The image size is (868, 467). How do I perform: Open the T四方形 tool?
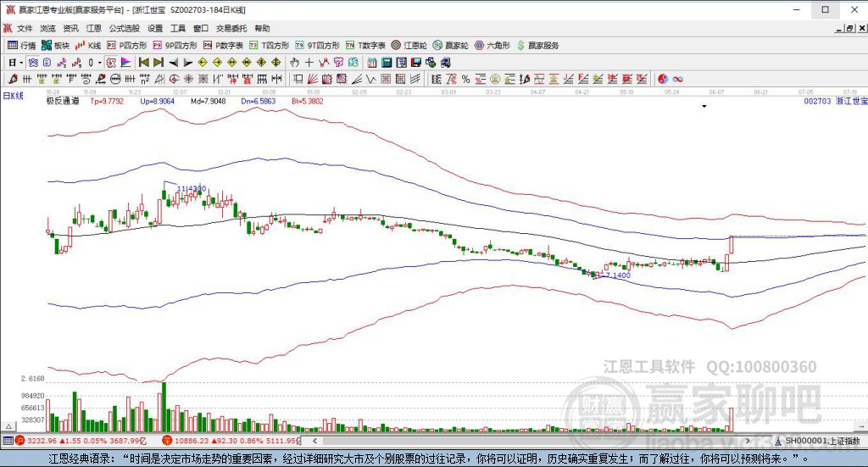click(269, 46)
